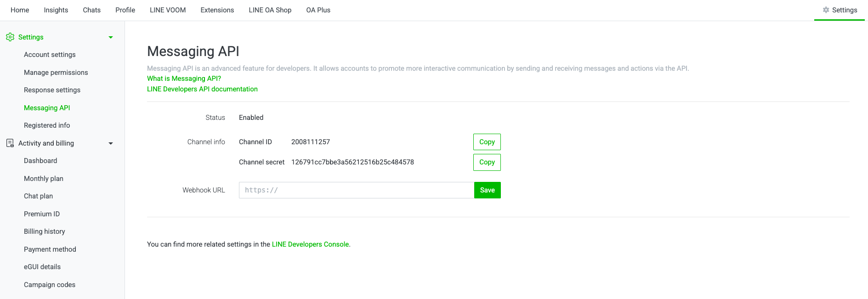Copy the Channel ID value

pos(487,142)
